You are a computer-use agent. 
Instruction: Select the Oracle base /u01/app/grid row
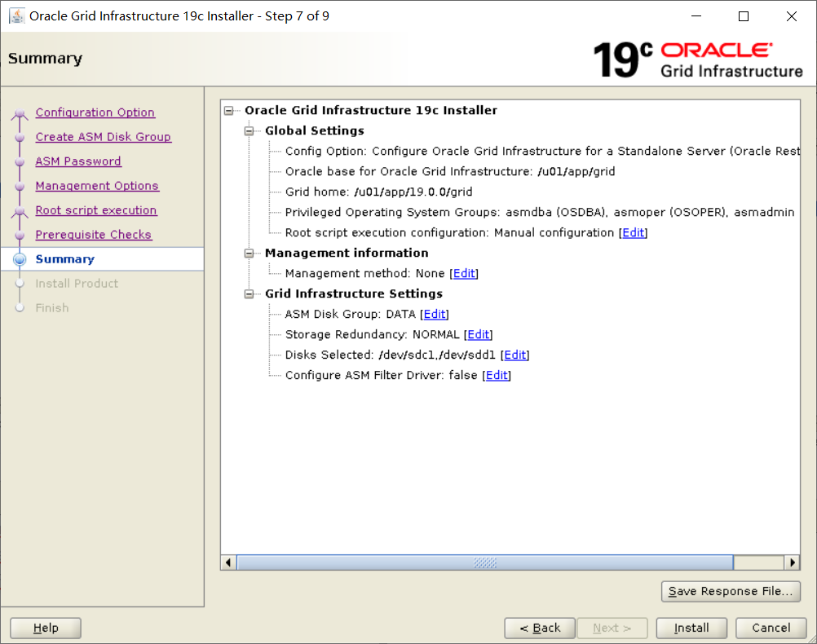(450, 171)
